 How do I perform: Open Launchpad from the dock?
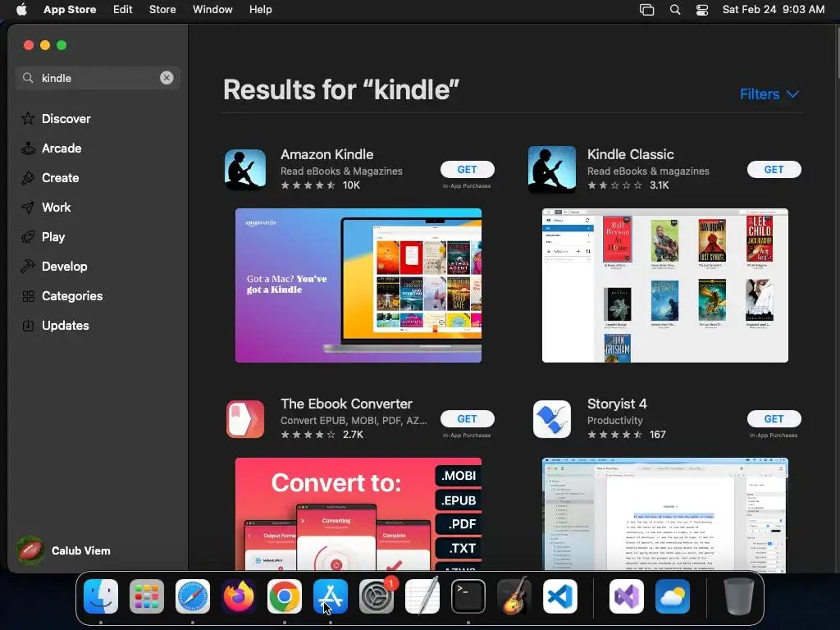[147, 596]
